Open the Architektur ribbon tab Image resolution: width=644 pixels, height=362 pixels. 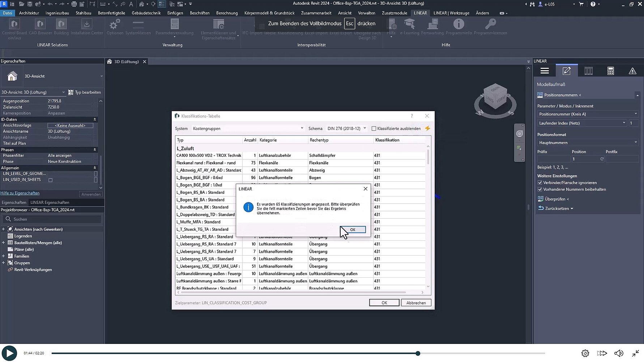(29, 13)
